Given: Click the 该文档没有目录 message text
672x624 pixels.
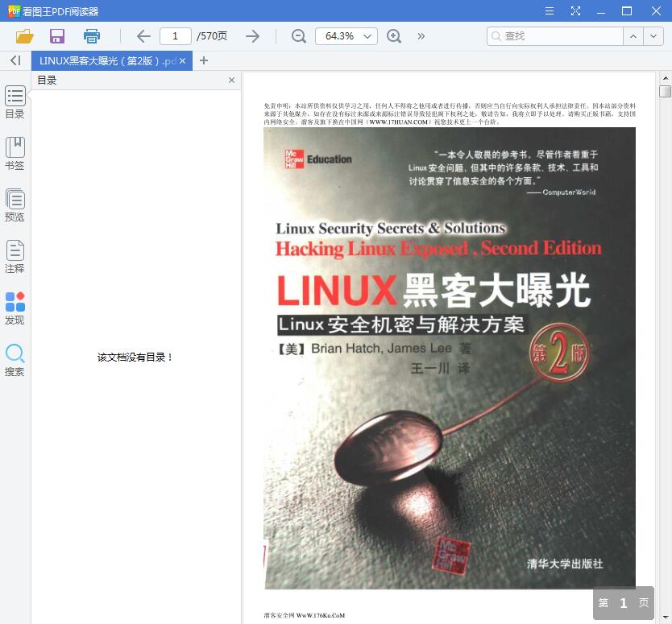Looking at the screenshot, I should click(135, 357).
